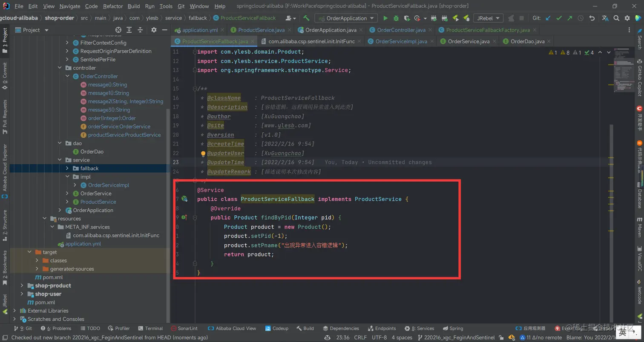This screenshot has width=644, height=342.
Task: Collapse the OrderController tree node
Action: click(67, 76)
